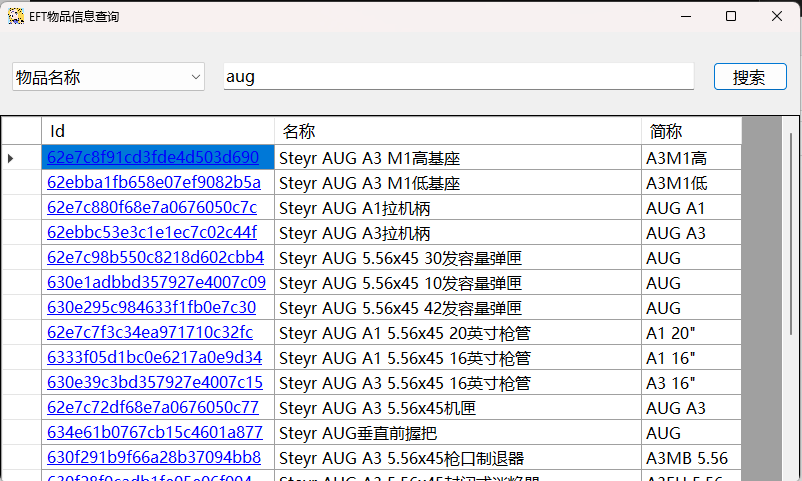802x481 pixels.
Task: Select the A3M1高 short name cell
Action: (x=692, y=158)
